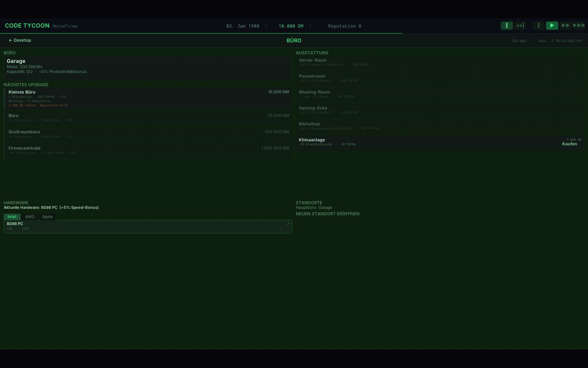Image resolution: width=588 pixels, height=368 pixels.
Task: Click the HARDWARE section header
Action: (x=16, y=203)
